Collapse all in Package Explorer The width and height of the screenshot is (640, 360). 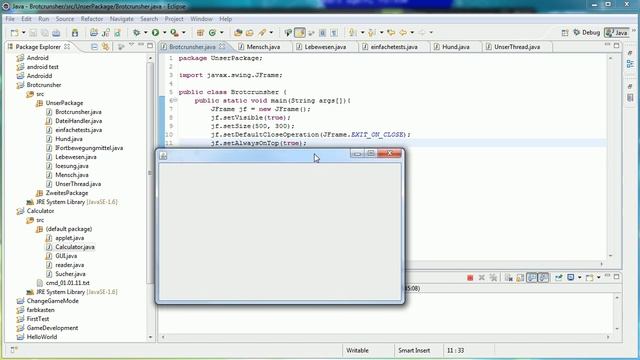coord(94,47)
